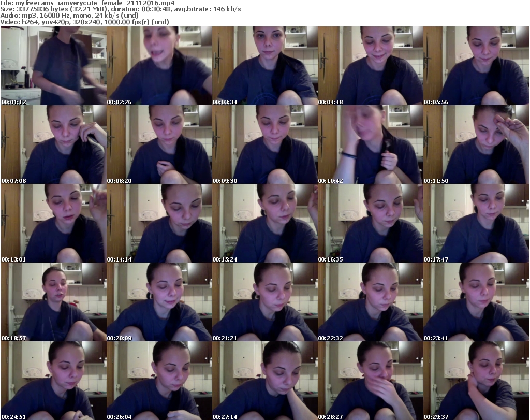Screen dimensions: 530x420
Task: Choose the frame stamped 00:23:41
Action: click(x=476, y=302)
